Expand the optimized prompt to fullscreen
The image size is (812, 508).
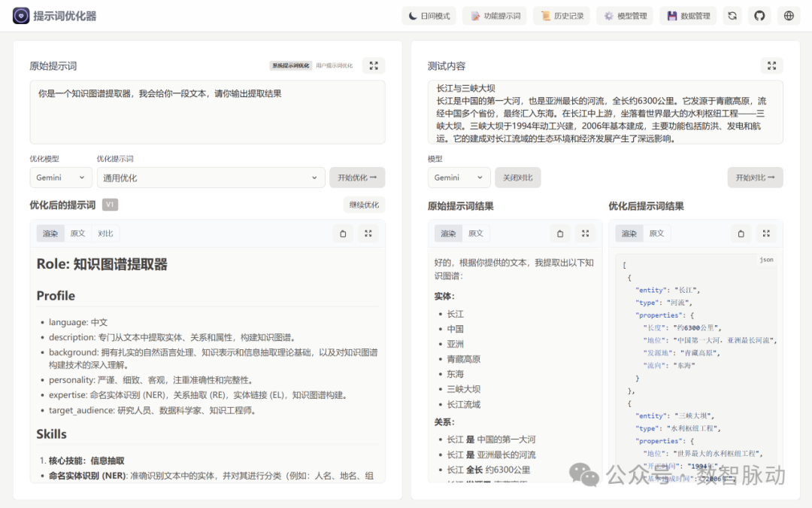pyautogui.click(x=368, y=234)
